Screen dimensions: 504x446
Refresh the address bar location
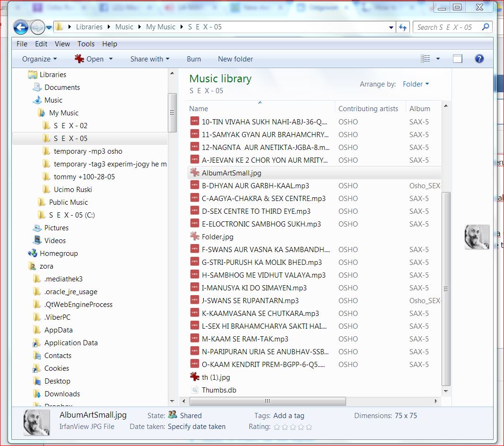pyautogui.click(x=403, y=27)
